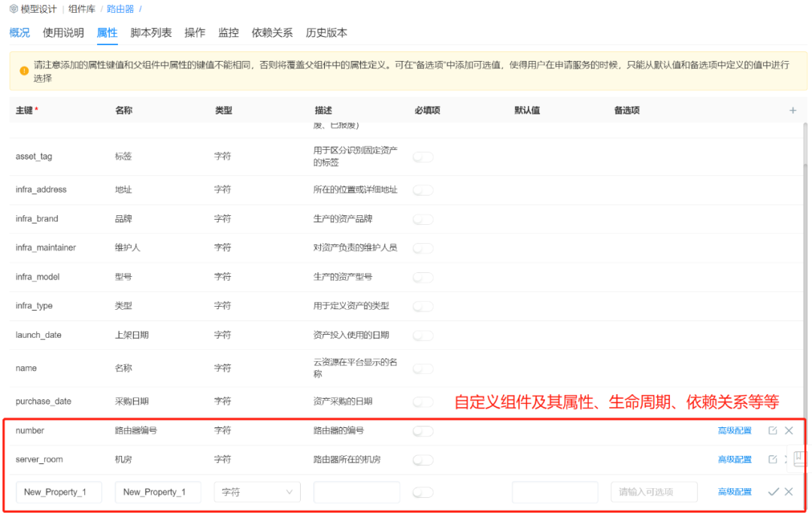Screen dimensions: 812x513
Task: Open the 依赖关系 tab
Action: click(x=272, y=32)
